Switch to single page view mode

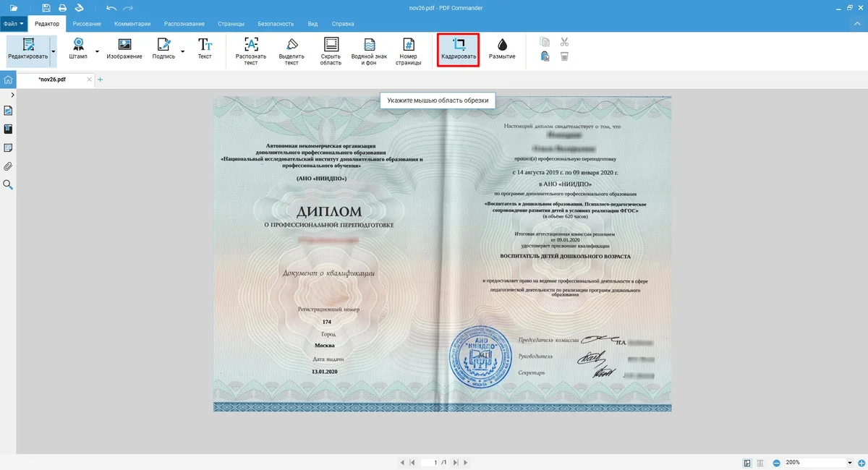point(747,462)
